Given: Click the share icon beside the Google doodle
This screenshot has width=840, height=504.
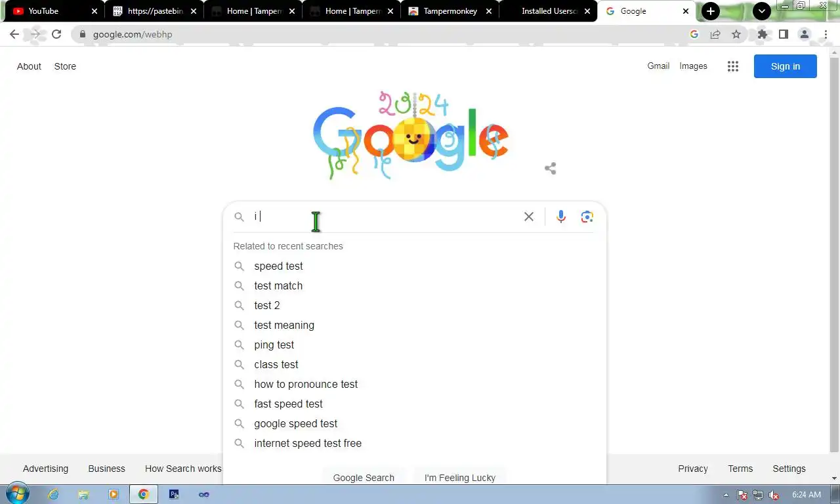Looking at the screenshot, I should [551, 169].
